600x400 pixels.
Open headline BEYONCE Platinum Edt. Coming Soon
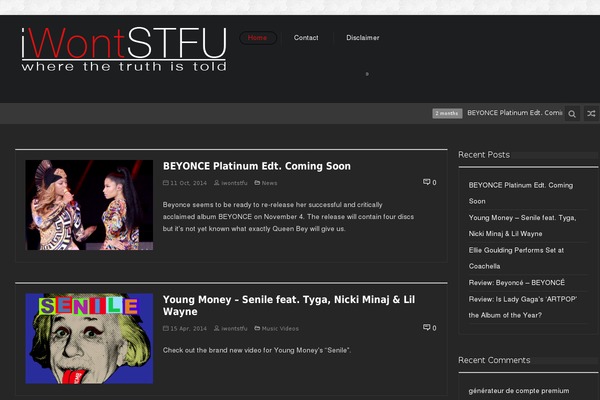[x=257, y=166]
